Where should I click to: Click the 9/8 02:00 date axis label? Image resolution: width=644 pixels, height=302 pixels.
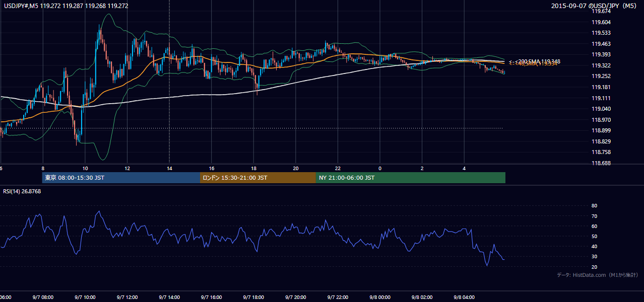pos(422,297)
